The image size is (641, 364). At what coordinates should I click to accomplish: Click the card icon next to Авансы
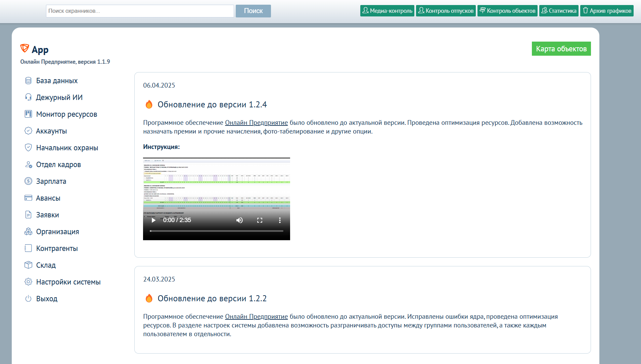pos(28,198)
